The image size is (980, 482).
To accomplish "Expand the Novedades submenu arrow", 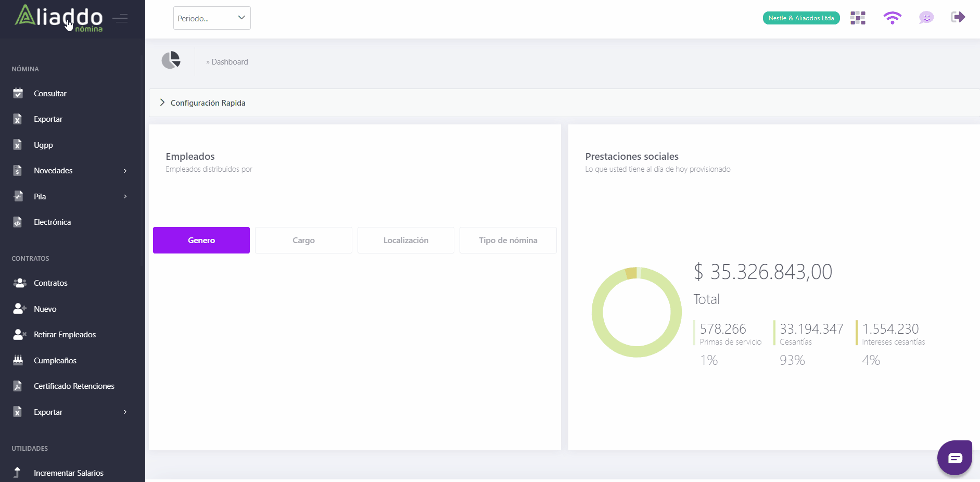I will click(x=125, y=171).
